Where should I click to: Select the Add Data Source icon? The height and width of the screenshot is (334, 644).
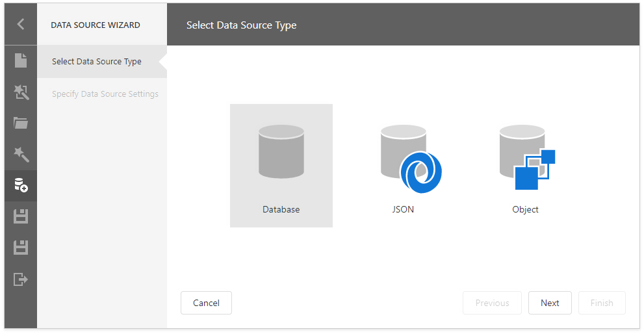tap(21, 185)
